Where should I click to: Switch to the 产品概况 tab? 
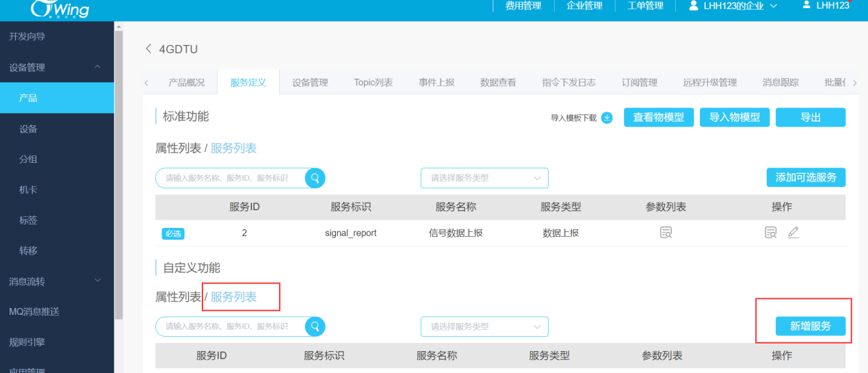click(x=186, y=82)
